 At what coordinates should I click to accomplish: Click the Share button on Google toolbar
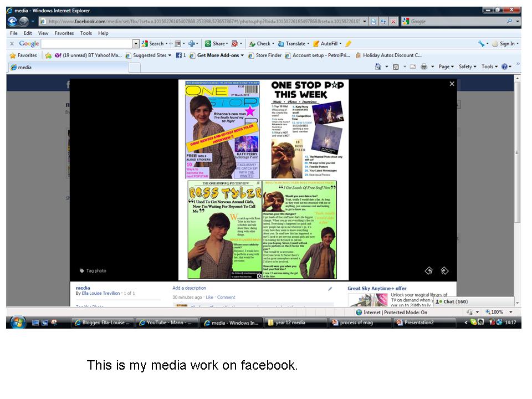click(216, 43)
